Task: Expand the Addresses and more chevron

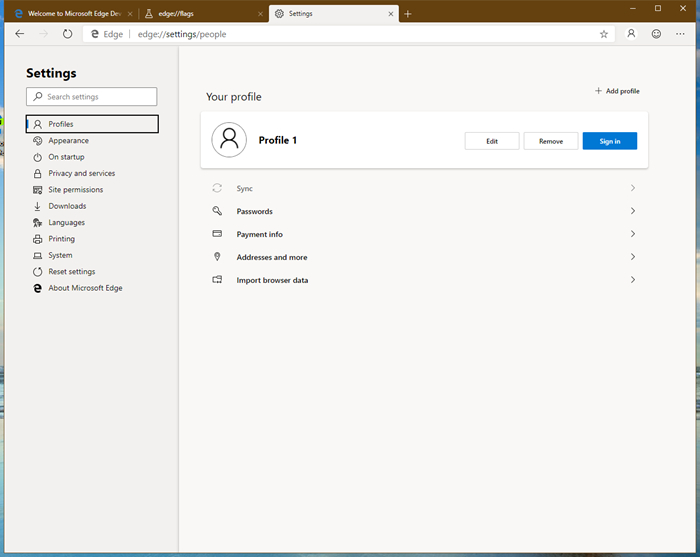Action: point(633,257)
